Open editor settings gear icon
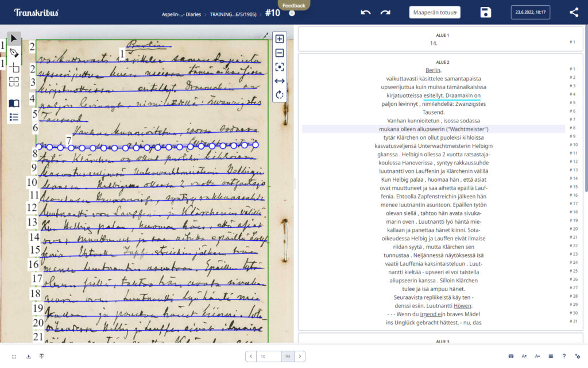588x368 pixels. click(578, 356)
